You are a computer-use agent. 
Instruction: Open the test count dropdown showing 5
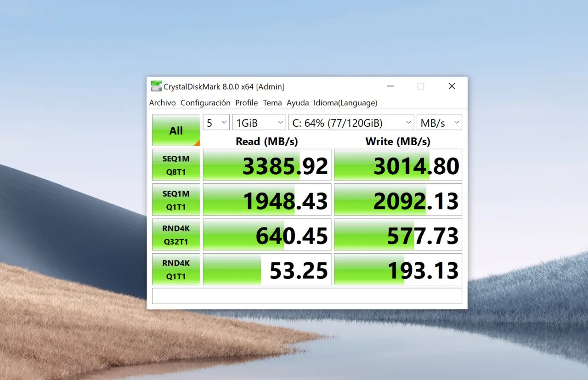[x=216, y=123]
